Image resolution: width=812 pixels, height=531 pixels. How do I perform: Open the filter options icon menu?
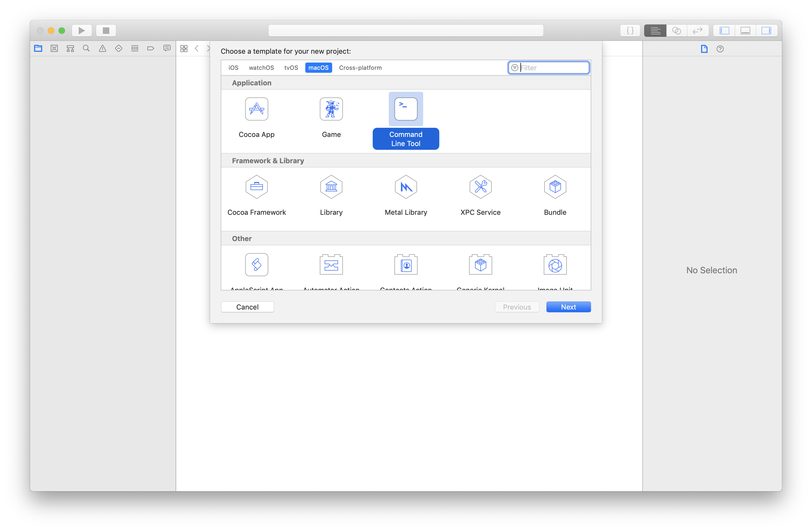coord(514,68)
